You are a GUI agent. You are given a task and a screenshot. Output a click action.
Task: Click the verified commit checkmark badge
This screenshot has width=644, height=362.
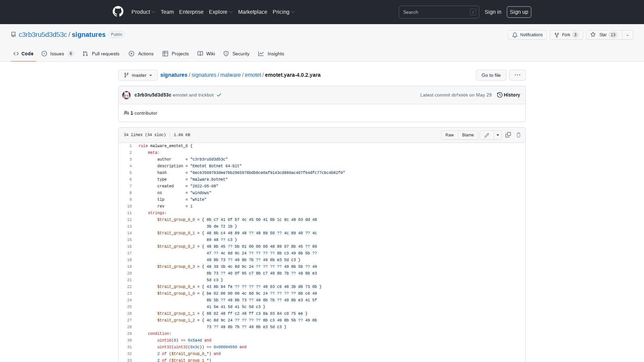[219, 95]
